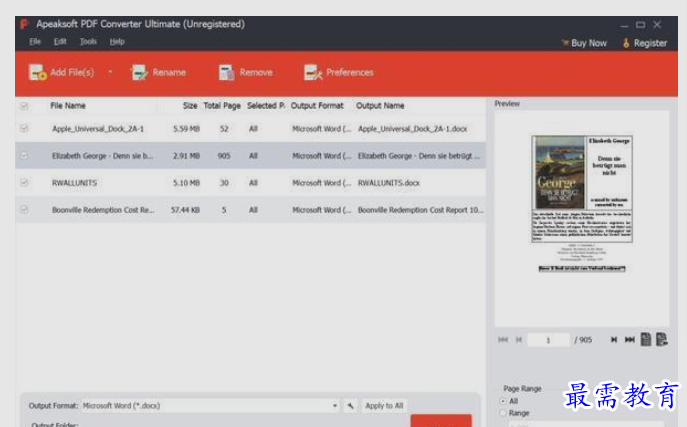The width and height of the screenshot is (687, 427).
Task: Click the Rename toolbar button
Action: coord(159,72)
